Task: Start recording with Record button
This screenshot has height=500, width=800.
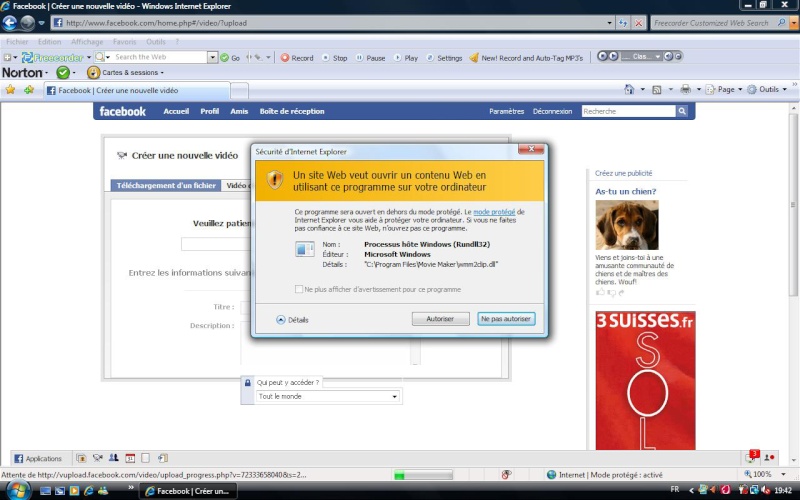Action: tap(297, 58)
